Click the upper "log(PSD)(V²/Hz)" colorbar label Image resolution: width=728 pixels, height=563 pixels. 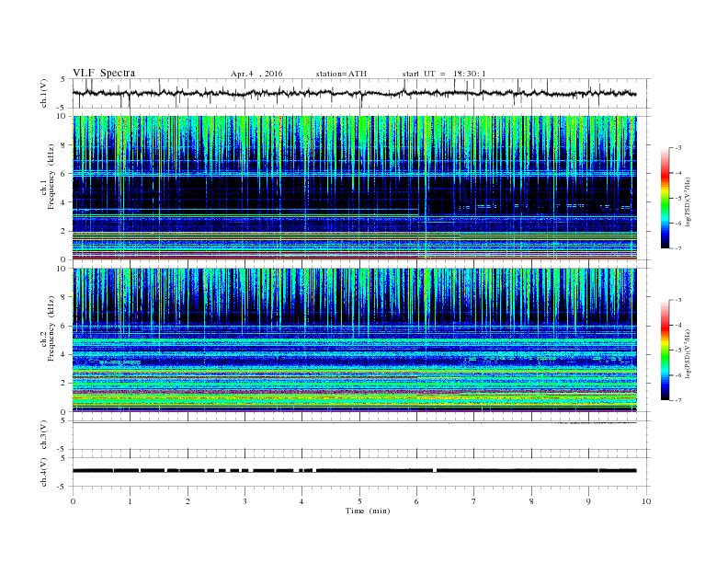pos(688,202)
